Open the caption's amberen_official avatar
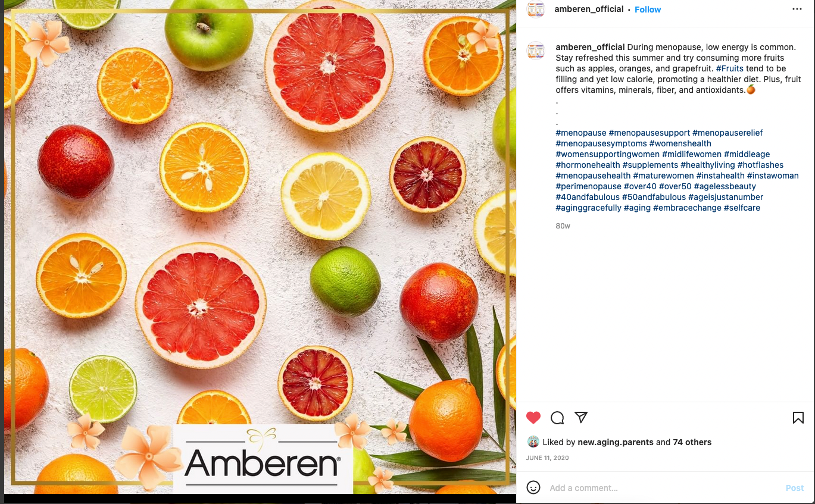 (x=536, y=51)
